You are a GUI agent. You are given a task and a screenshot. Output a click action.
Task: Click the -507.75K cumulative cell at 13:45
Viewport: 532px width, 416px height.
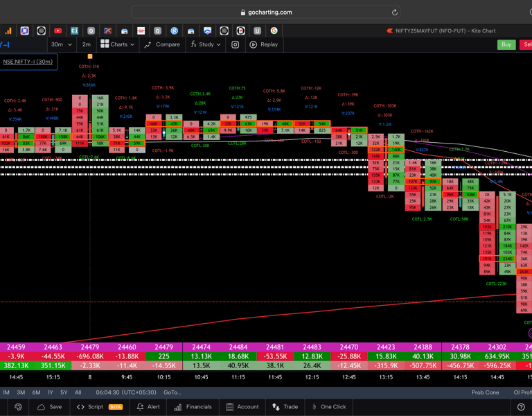pos(423,365)
